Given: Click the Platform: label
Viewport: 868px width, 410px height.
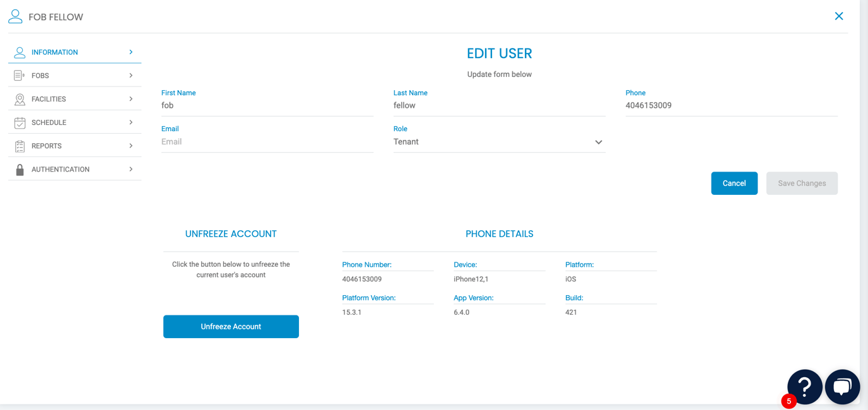Looking at the screenshot, I should pos(579,265).
